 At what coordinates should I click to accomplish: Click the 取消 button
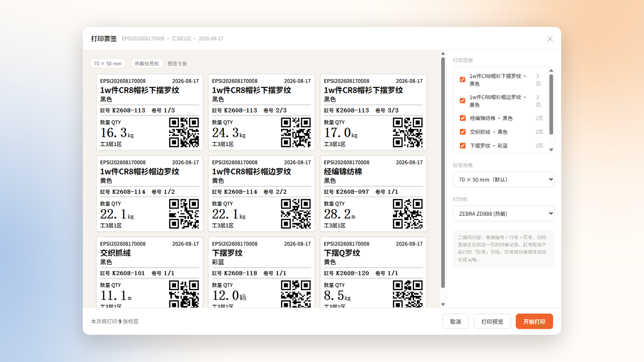tap(456, 322)
